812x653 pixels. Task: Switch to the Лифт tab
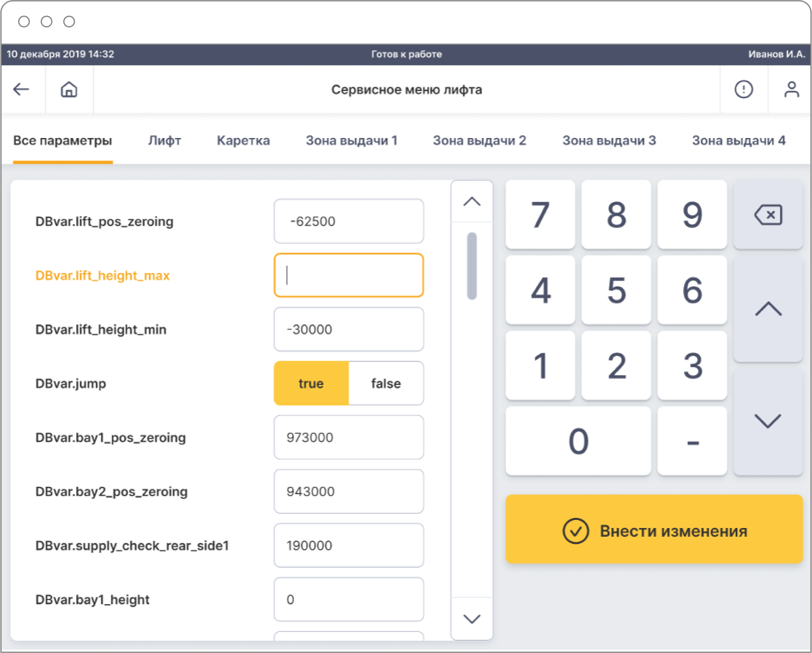(165, 140)
